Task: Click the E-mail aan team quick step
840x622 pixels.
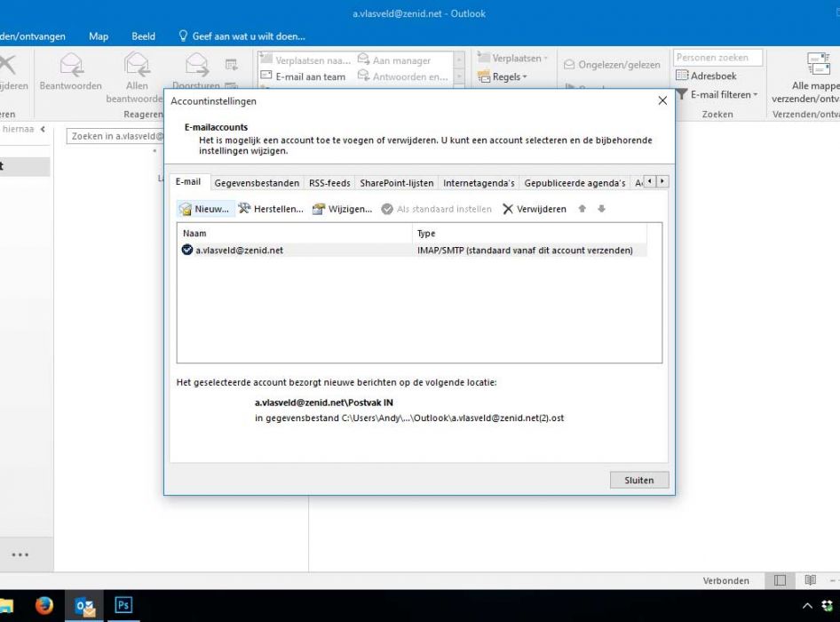Action: (x=303, y=76)
